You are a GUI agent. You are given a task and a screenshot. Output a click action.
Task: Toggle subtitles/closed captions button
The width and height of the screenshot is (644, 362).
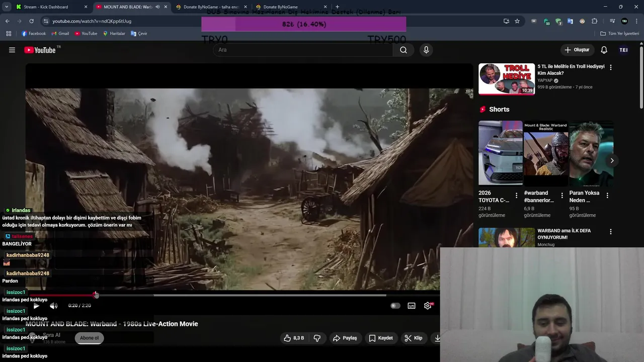pyautogui.click(x=412, y=306)
